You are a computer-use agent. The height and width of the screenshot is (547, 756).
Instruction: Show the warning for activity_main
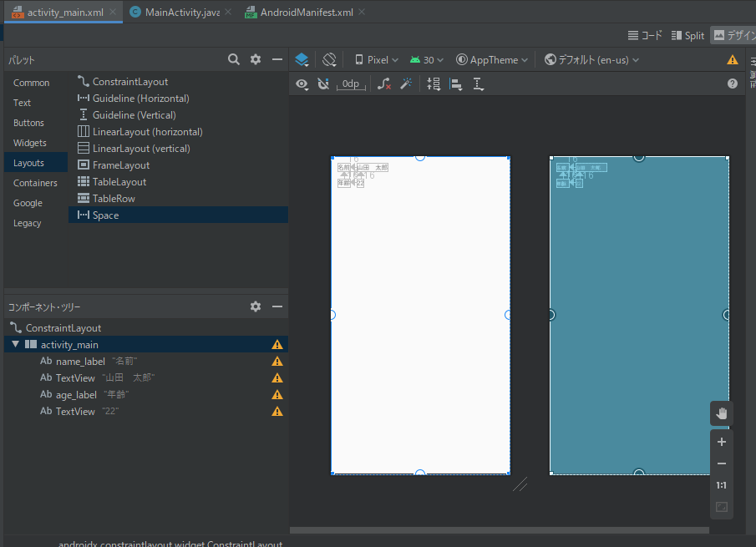click(x=277, y=345)
